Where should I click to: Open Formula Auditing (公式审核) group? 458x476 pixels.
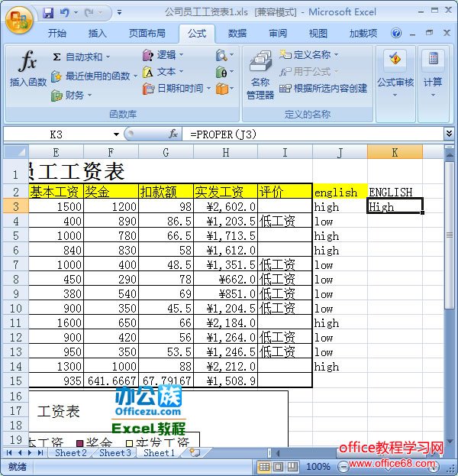pos(395,74)
